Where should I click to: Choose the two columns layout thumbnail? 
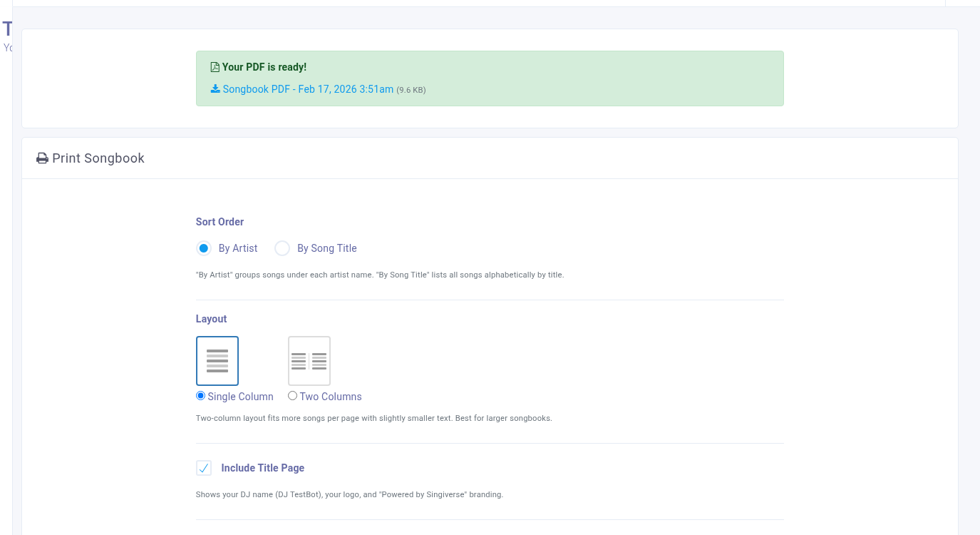309,361
